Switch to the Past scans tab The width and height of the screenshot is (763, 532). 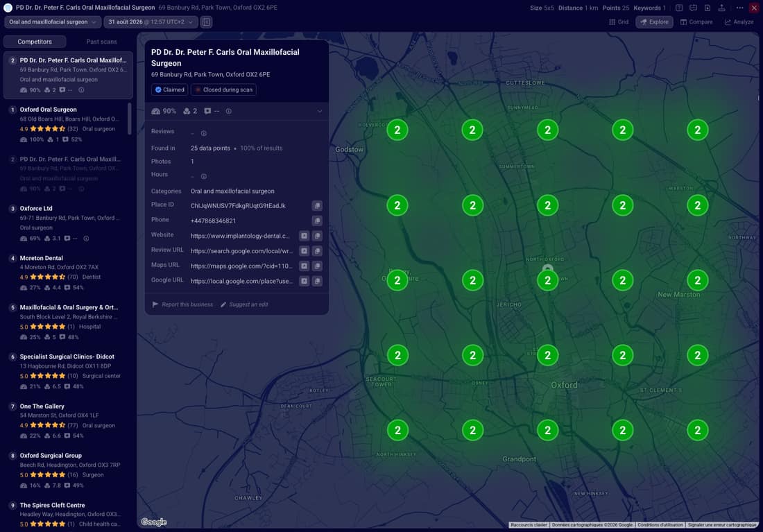[101, 42]
